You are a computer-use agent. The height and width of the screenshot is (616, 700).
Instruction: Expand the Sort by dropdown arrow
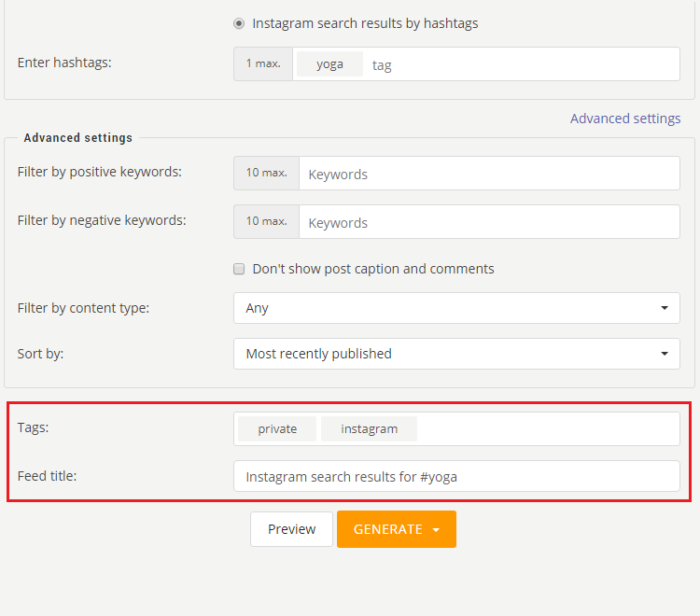pyautogui.click(x=665, y=354)
